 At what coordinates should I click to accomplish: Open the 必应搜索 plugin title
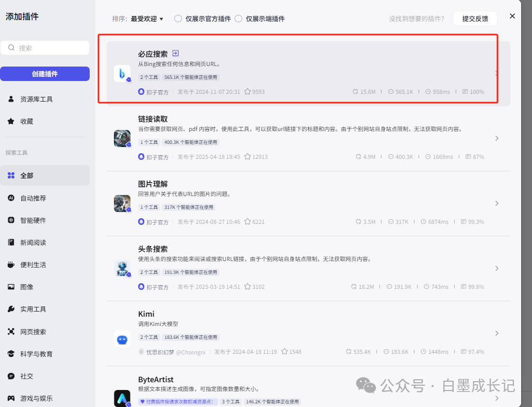[x=153, y=54]
